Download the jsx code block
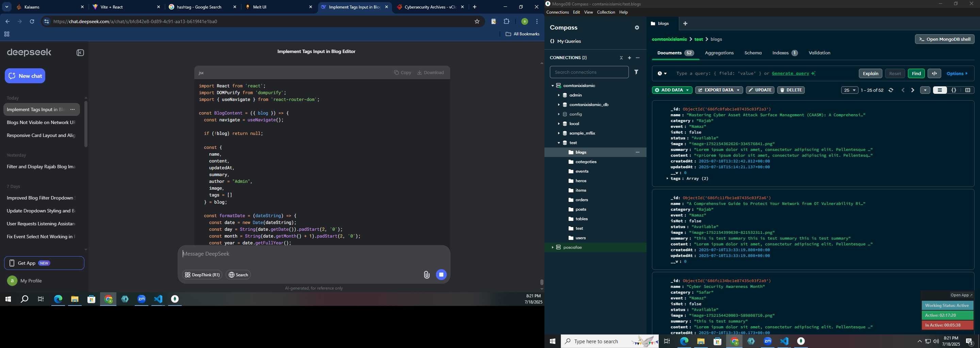980x348 pixels. (x=430, y=73)
